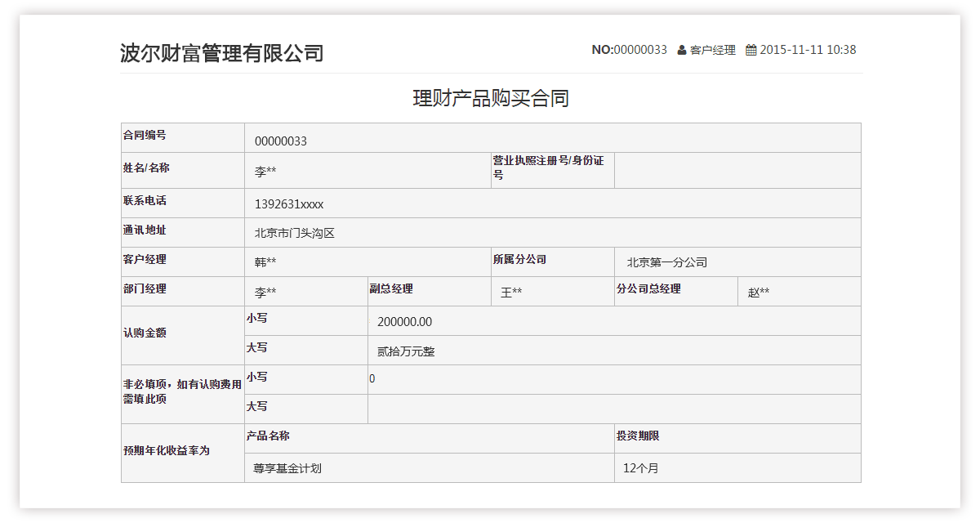Click the calendar icon before the date

(x=751, y=50)
